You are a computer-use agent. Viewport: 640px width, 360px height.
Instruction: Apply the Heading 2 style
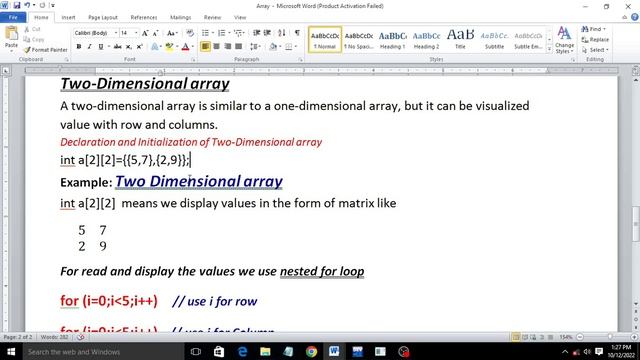(x=426, y=40)
